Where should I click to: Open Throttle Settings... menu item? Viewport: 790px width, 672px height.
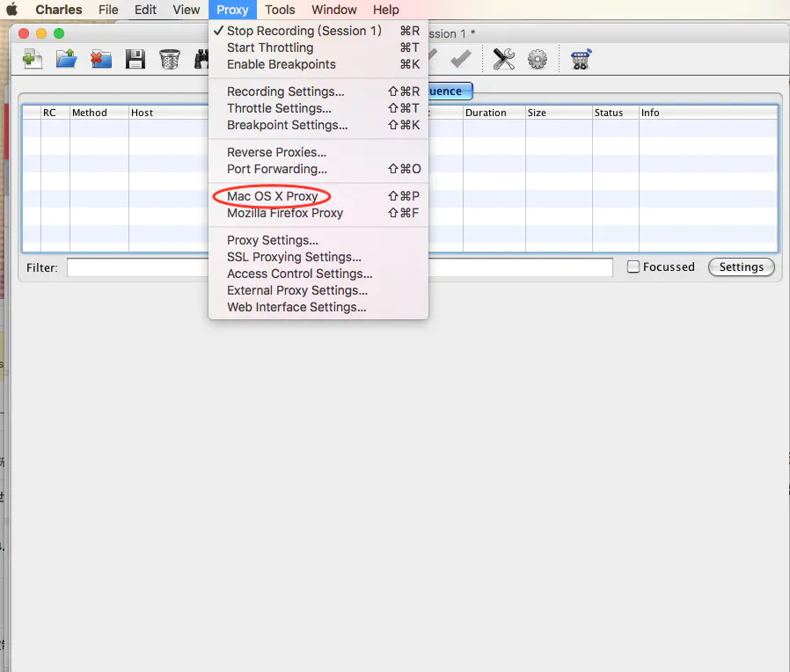point(318,108)
